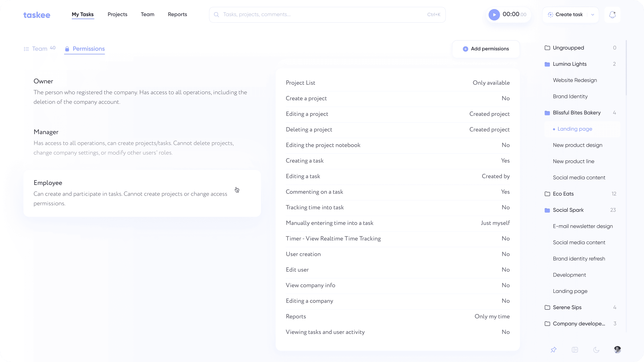644x362 pixels.
Task: Click the Team list icon
Action: tap(27, 49)
